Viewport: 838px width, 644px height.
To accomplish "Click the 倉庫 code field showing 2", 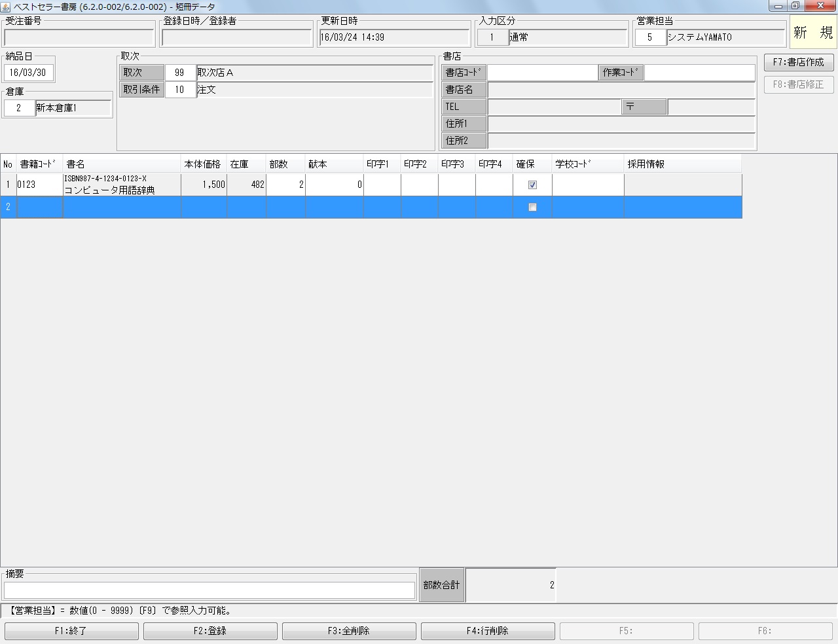I will [x=19, y=108].
